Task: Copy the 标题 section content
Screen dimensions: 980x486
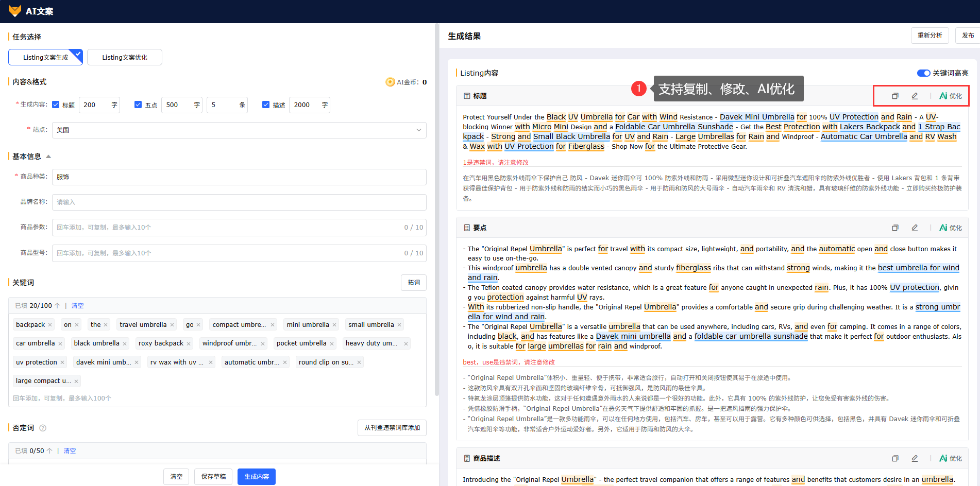Action: click(x=895, y=96)
